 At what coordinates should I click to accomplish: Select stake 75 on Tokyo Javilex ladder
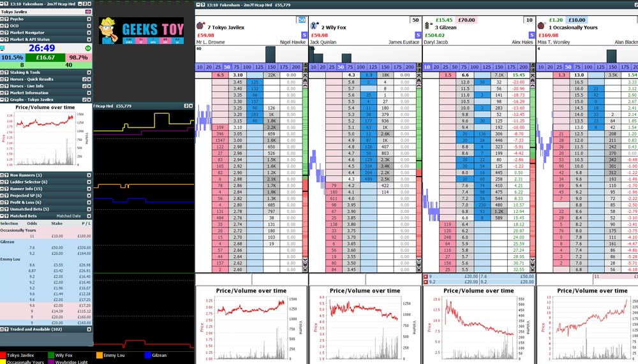[x=237, y=67]
